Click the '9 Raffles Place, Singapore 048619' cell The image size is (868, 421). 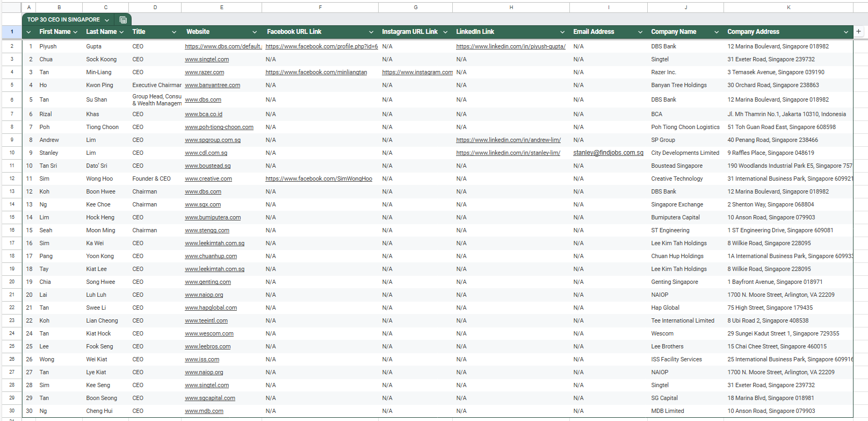[789, 153]
